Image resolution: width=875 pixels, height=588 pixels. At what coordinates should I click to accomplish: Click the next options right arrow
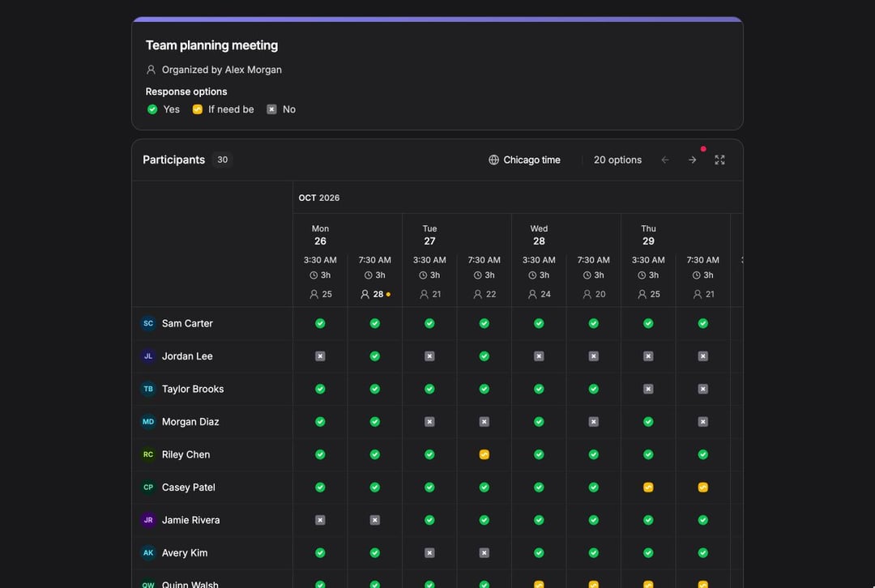click(692, 160)
